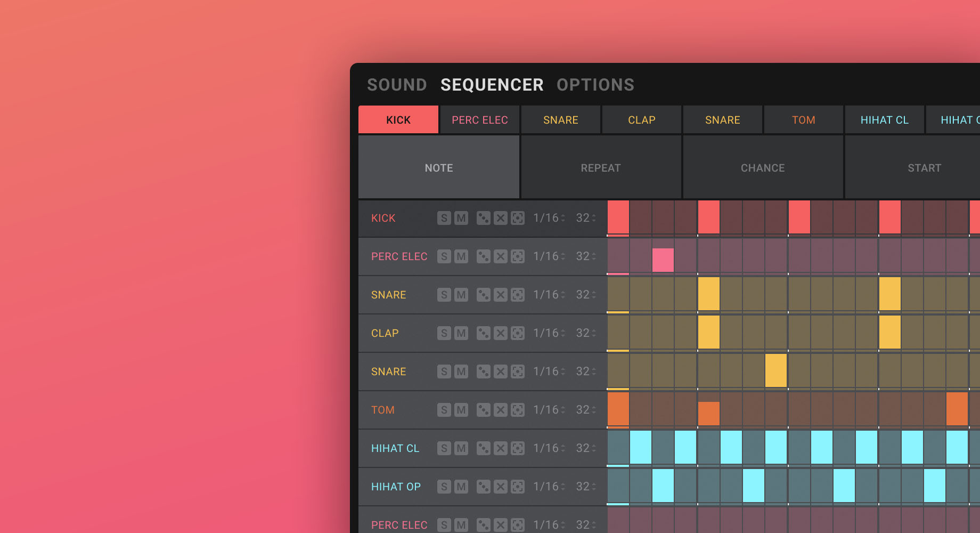Open the CHANCE lane tab
The height and width of the screenshot is (533, 980).
[763, 167]
